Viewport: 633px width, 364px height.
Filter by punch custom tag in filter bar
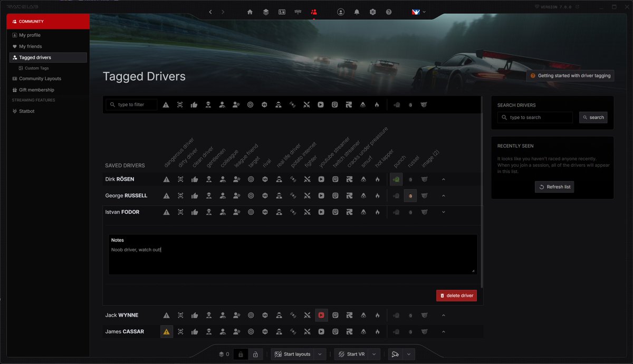396,104
